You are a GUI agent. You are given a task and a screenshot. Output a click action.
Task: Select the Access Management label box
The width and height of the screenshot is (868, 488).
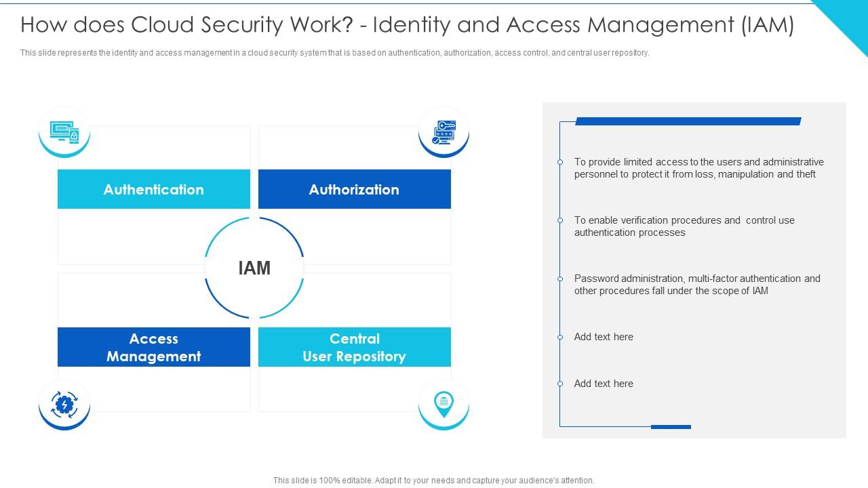pyautogui.click(x=154, y=347)
